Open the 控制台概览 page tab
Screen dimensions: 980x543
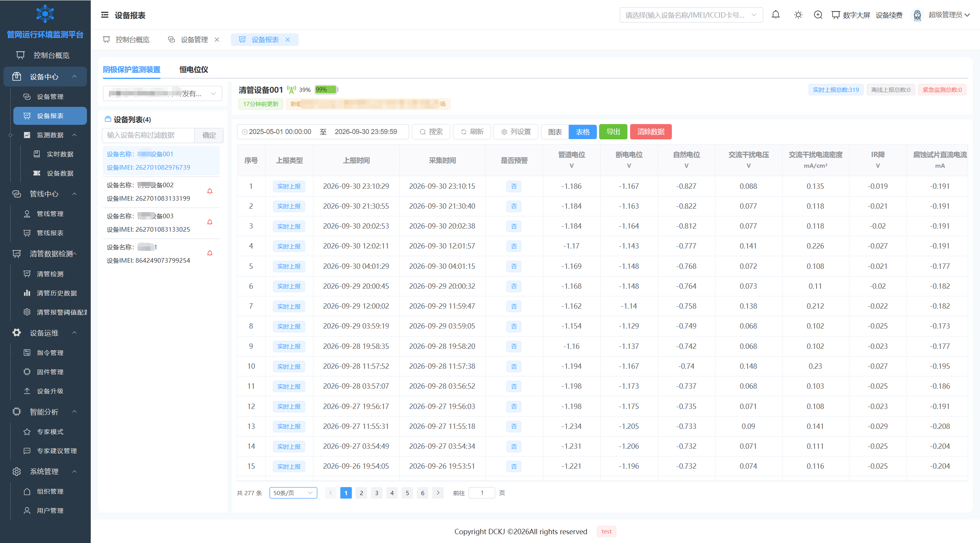126,40
